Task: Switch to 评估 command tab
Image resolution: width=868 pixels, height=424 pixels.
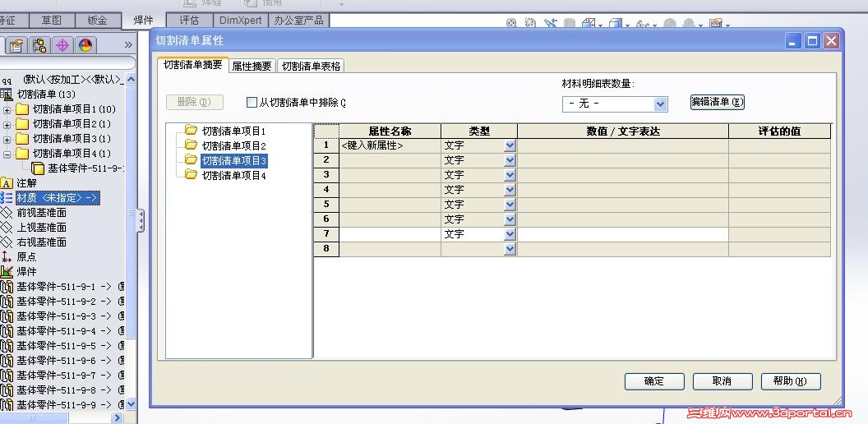Action: tap(189, 21)
